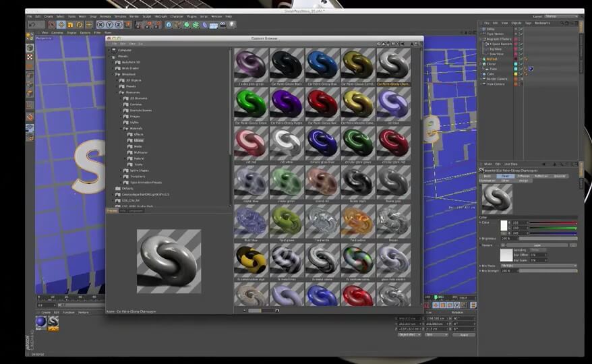Toggle the Cube object enable checkmark
Image resolution: width=592 pixels, height=364 pixels.
click(x=521, y=74)
